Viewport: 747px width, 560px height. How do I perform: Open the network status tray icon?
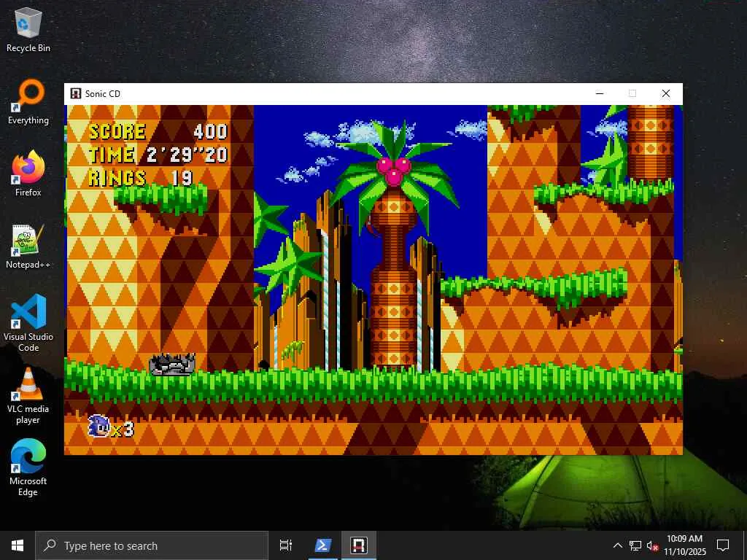(x=635, y=545)
